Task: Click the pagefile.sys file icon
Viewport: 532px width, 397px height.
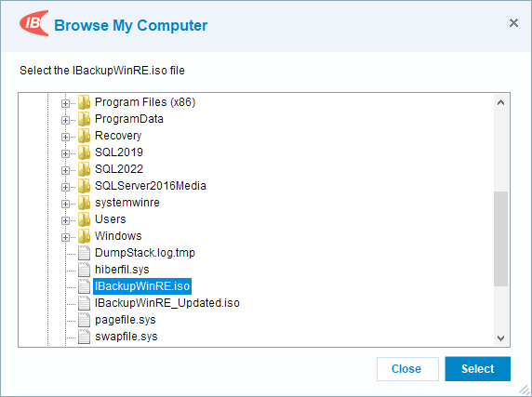Action: click(84, 320)
